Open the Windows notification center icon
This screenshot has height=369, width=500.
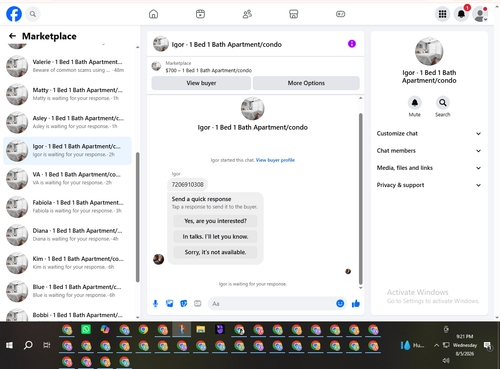point(488,346)
